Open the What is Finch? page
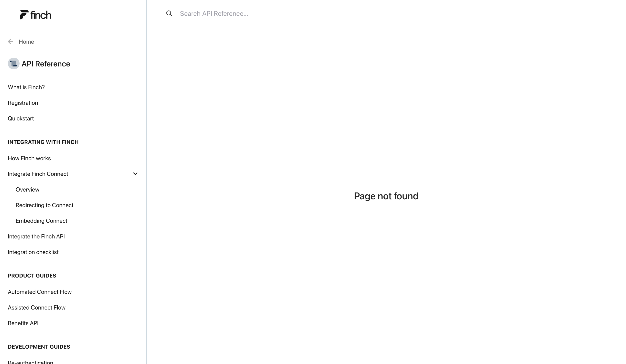This screenshot has height=364, width=626. pyautogui.click(x=26, y=87)
